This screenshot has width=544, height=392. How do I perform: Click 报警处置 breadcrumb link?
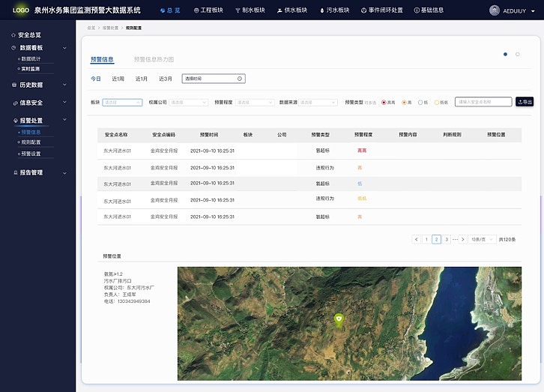(x=110, y=28)
